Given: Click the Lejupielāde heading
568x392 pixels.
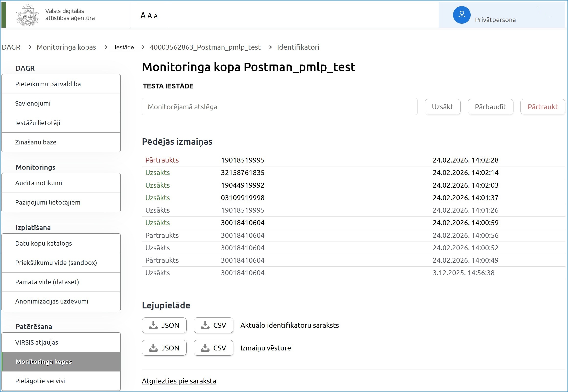Looking at the screenshot, I should click(166, 305).
